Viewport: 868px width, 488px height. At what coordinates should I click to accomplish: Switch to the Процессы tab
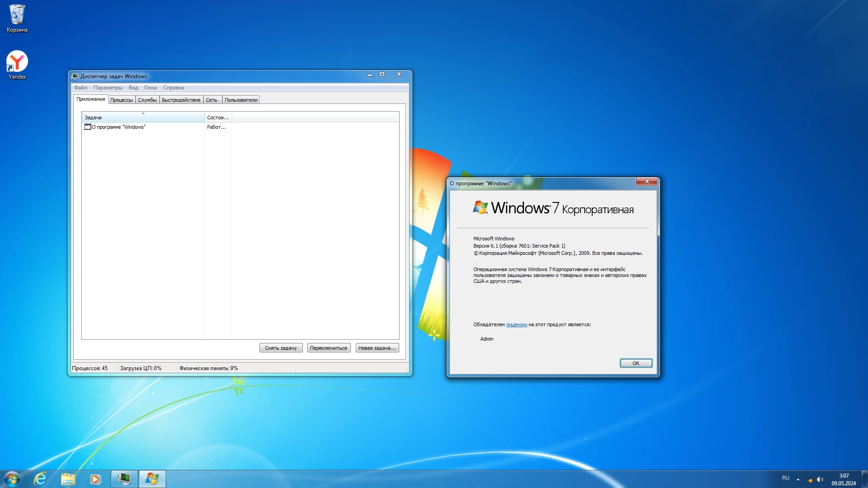tap(122, 100)
